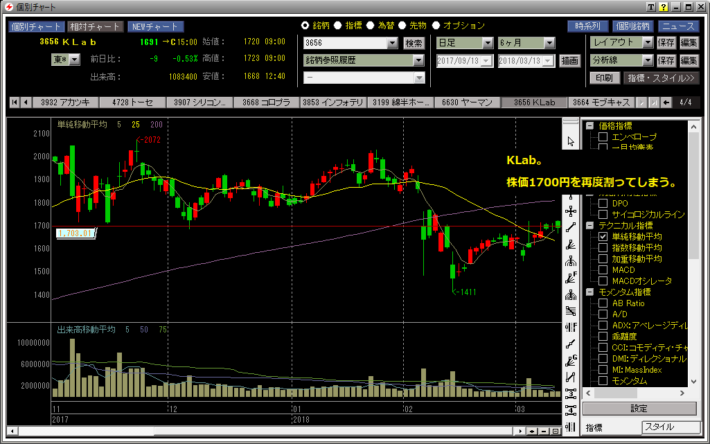Viewport: 710px width, 444px height.
Task: Select the arrow pointer tool in drawing toolbar
Action: click(570, 142)
